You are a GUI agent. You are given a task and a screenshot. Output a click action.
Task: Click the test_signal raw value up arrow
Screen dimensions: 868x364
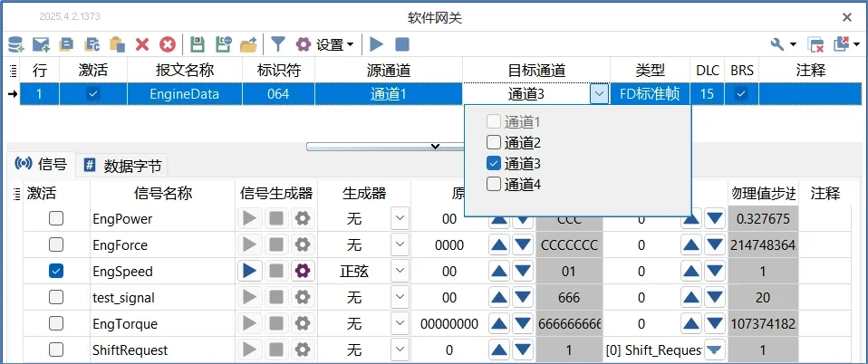pyautogui.click(x=499, y=297)
